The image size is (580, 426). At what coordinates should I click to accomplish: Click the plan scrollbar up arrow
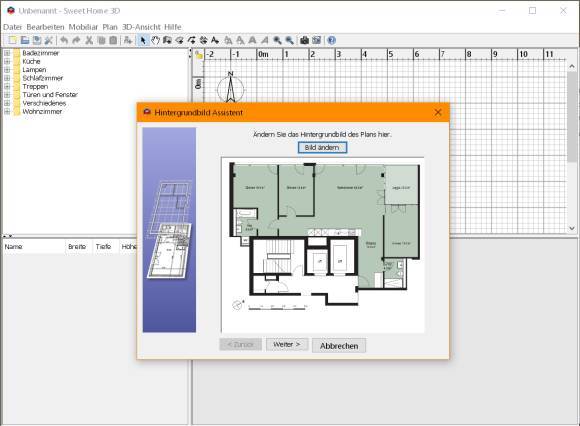572,66
